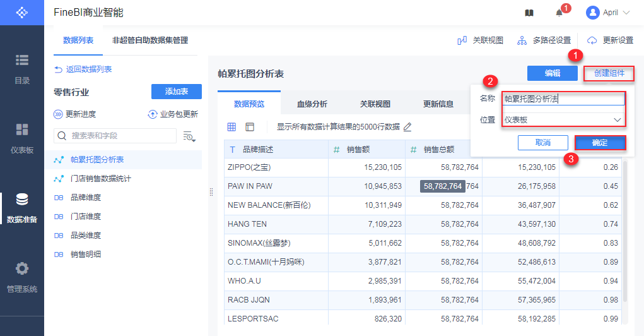Switch to table grid view icon
This screenshot has width=644, height=336.
pyautogui.click(x=231, y=127)
